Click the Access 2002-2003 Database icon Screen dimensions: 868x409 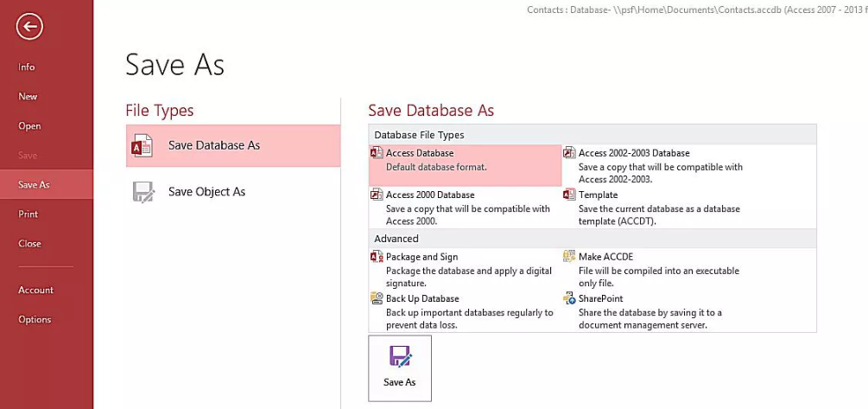[569, 153]
